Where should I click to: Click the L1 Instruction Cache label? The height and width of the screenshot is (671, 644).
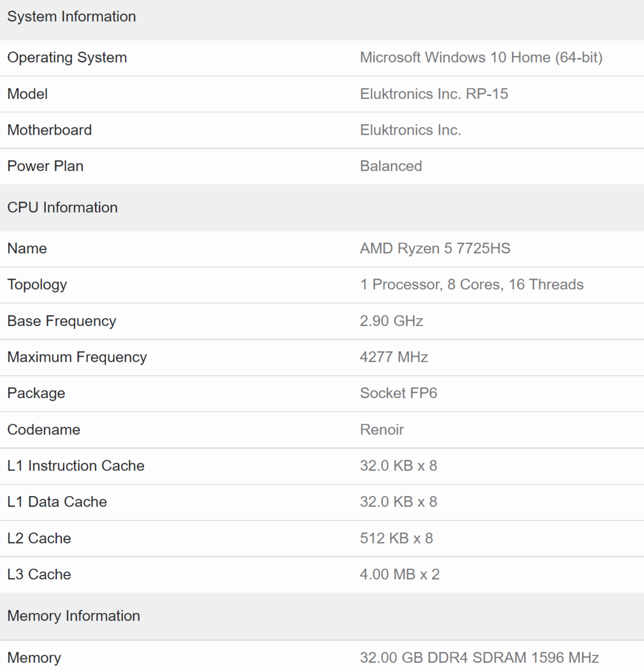76,466
